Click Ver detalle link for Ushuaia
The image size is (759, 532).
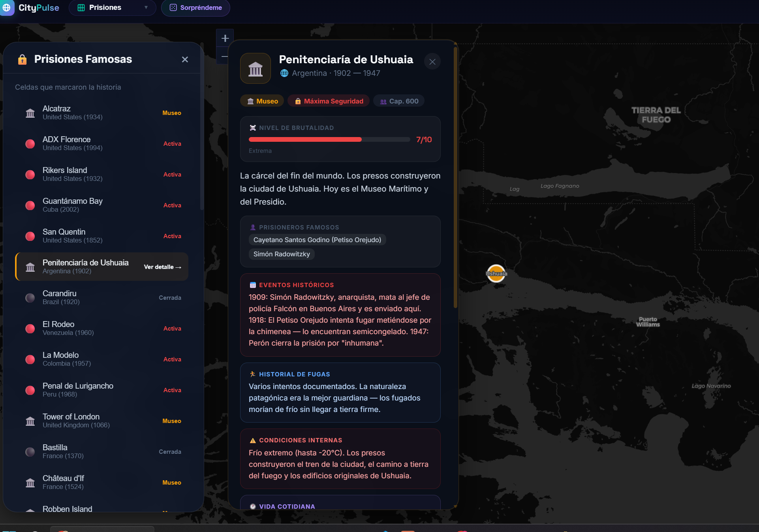[162, 267]
